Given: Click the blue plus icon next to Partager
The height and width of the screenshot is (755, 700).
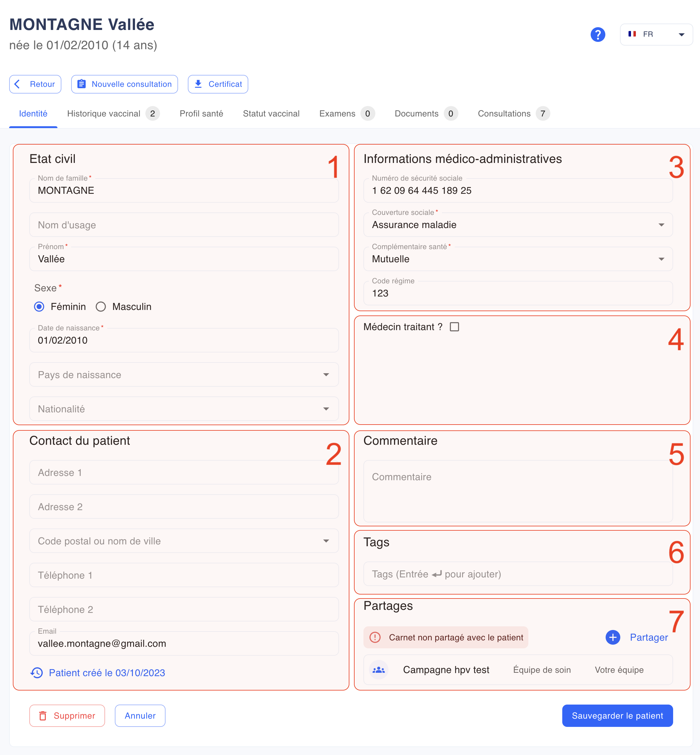Looking at the screenshot, I should click(613, 637).
